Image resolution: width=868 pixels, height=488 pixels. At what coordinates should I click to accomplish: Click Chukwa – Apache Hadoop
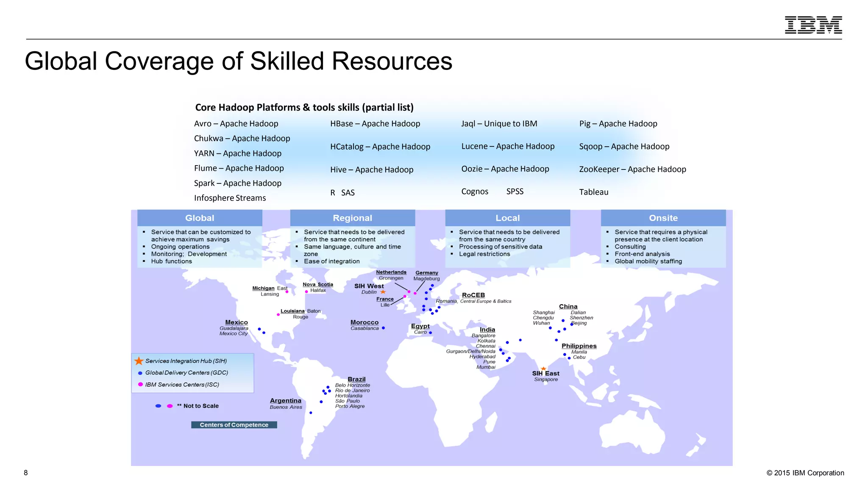242,139
